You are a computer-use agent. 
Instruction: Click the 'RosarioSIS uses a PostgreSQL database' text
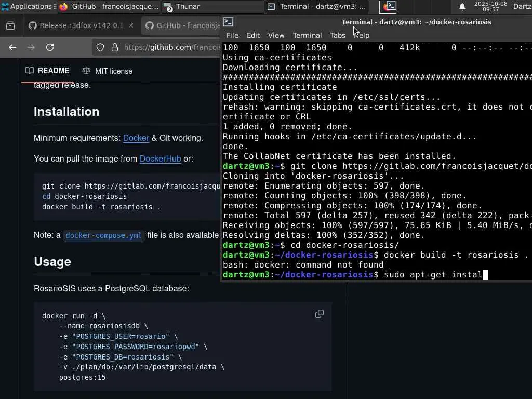pos(112,288)
